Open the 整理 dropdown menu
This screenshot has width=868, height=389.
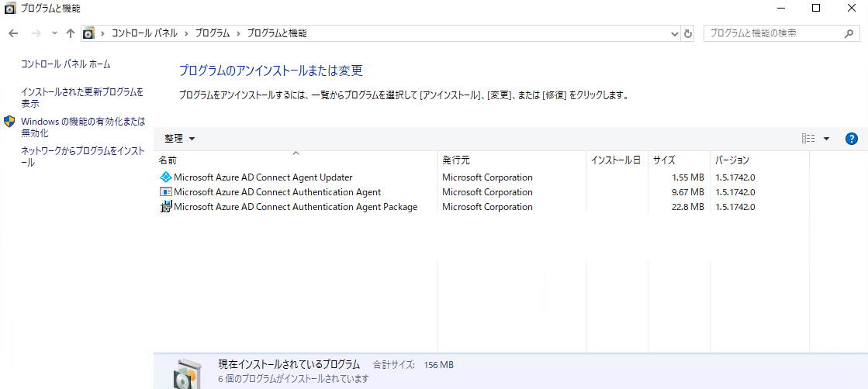coord(180,139)
